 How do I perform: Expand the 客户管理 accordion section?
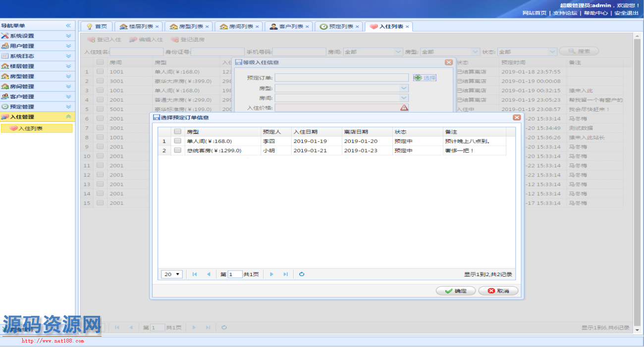tap(68, 97)
